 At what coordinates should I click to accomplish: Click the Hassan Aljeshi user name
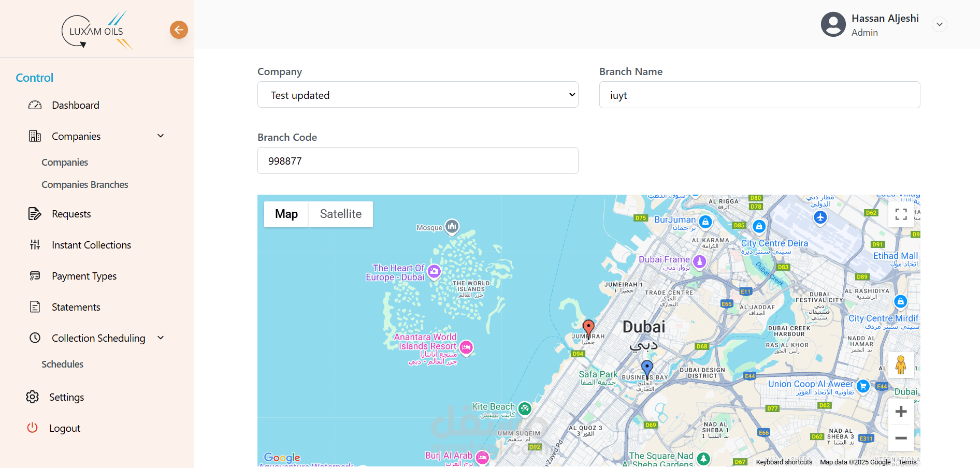tap(885, 18)
